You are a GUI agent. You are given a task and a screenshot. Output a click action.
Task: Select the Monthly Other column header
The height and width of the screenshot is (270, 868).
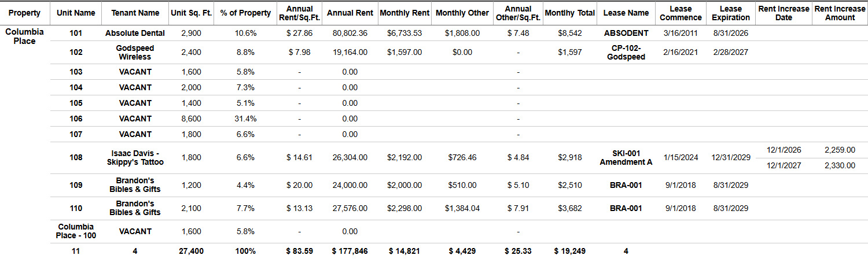(462, 13)
